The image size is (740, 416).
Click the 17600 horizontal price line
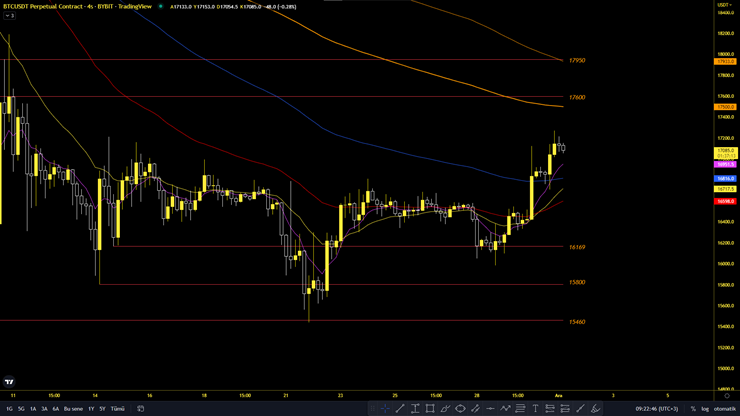click(x=300, y=97)
